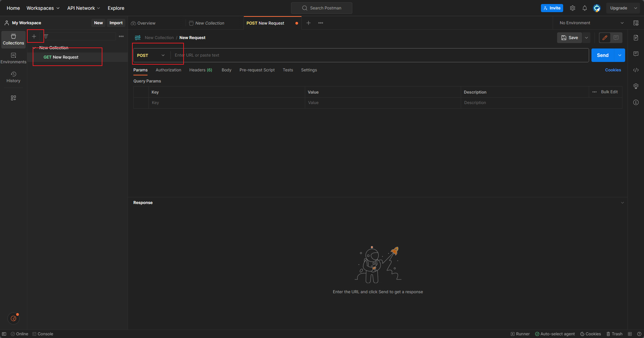Select the Headers (6) tab

coord(201,70)
